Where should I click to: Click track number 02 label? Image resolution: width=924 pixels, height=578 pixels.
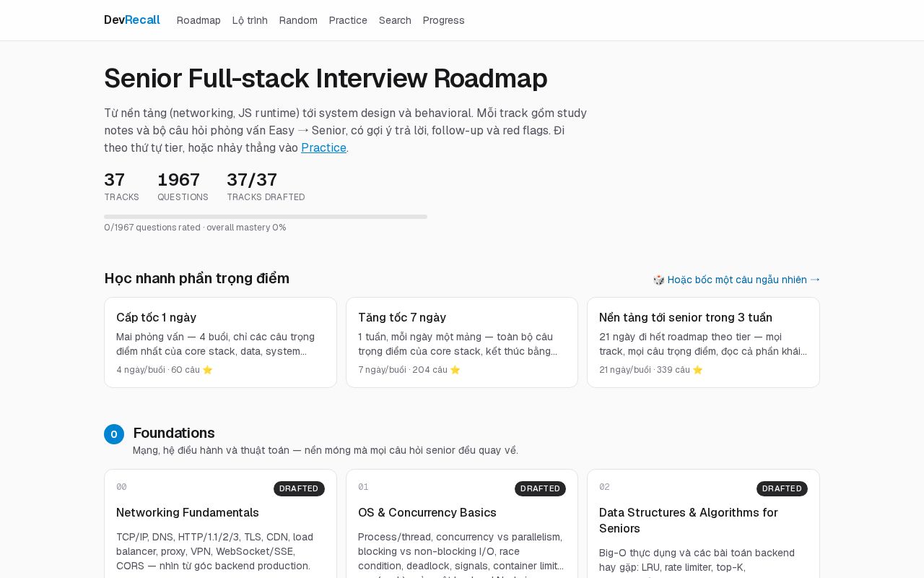(x=604, y=487)
